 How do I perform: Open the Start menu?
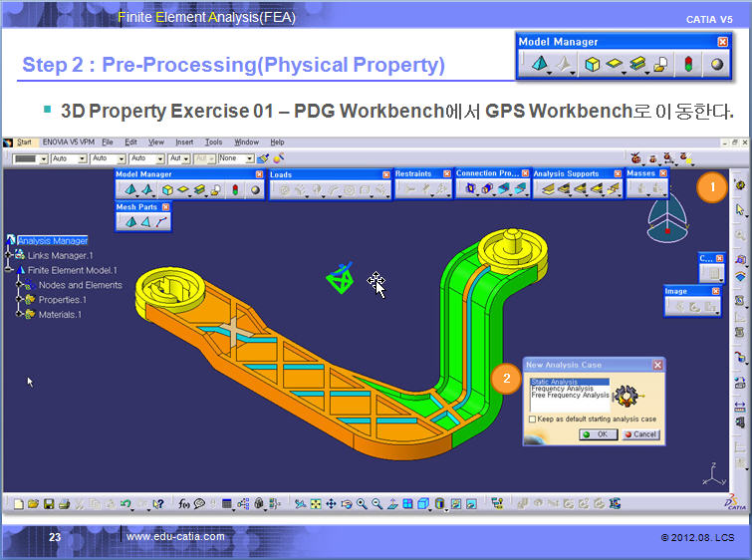click(24, 142)
